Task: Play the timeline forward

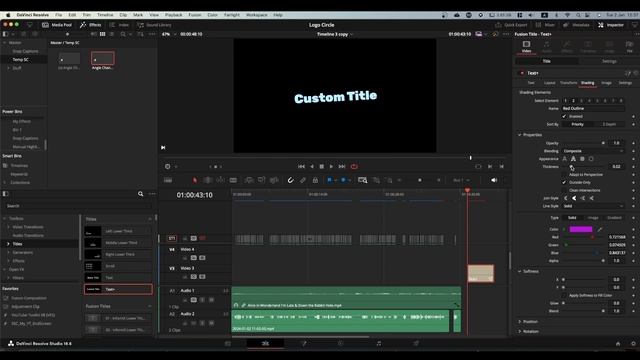Action: pyautogui.click(x=331, y=167)
